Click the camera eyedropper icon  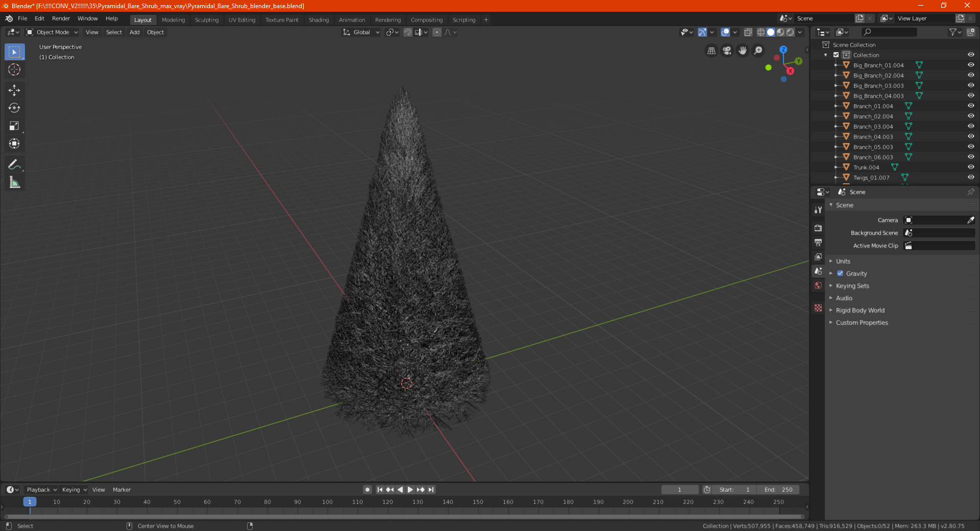tap(970, 220)
